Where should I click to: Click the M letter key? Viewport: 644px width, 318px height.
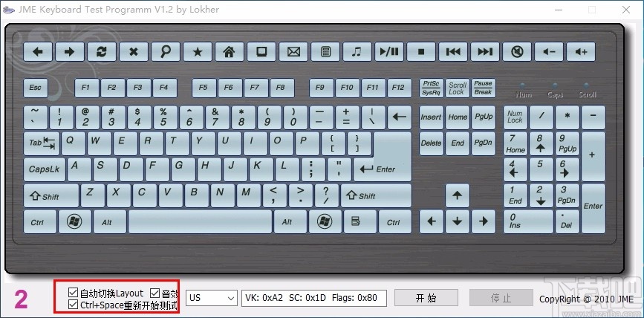pyautogui.click(x=249, y=195)
